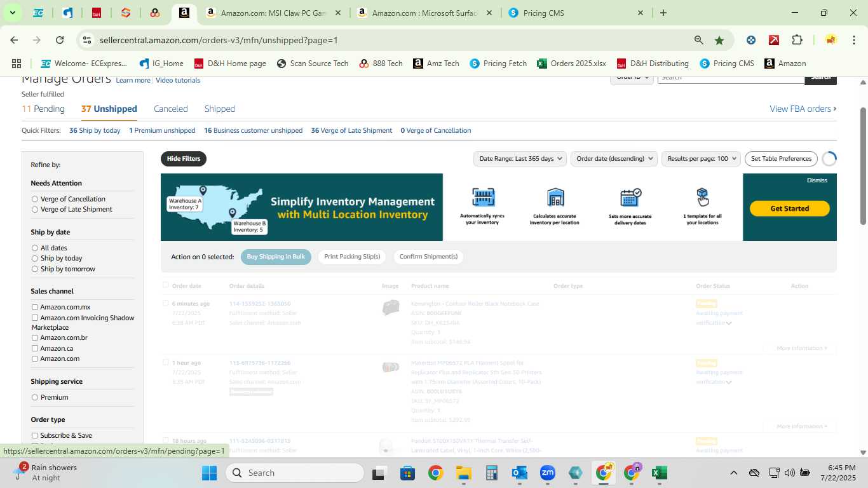Viewport: 868px width, 488px height.
Task: Switch to the Canceled orders tab
Action: pyautogui.click(x=171, y=109)
